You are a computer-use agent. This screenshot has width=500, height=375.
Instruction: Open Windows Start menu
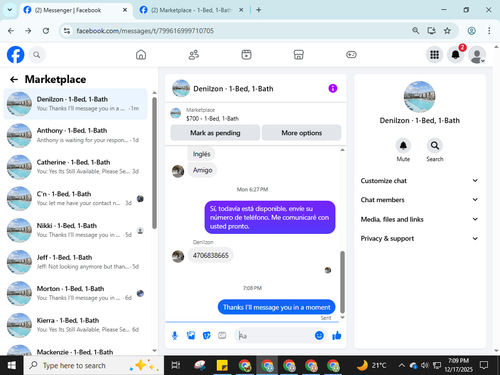point(12,365)
